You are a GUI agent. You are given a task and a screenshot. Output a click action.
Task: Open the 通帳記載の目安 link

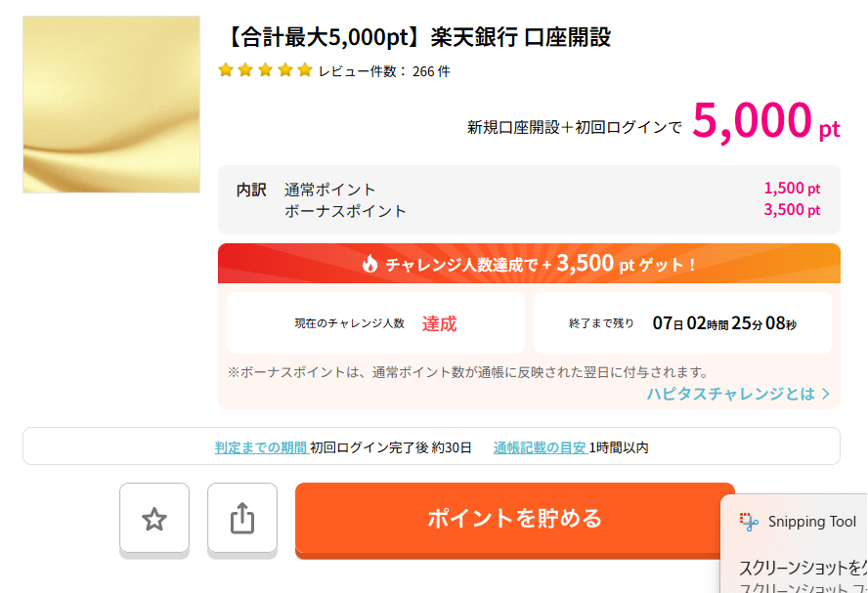point(540,447)
